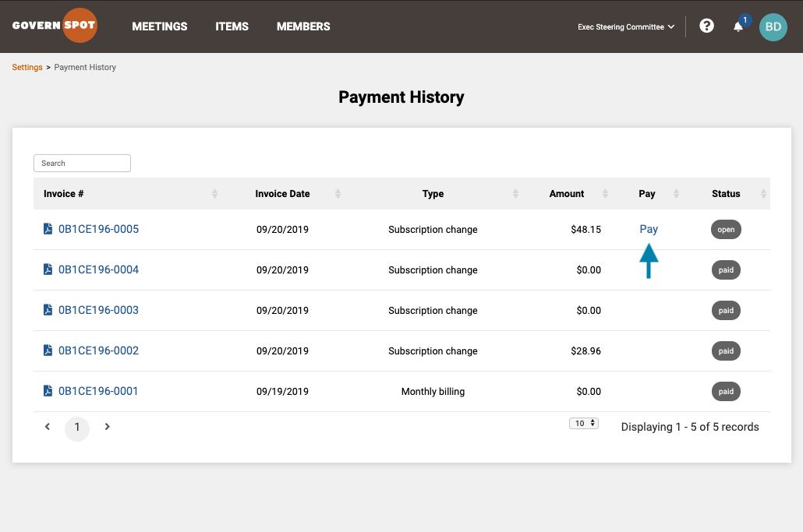The height and width of the screenshot is (532, 803).
Task: Click Payment History breadcrumb text
Action: (85, 67)
